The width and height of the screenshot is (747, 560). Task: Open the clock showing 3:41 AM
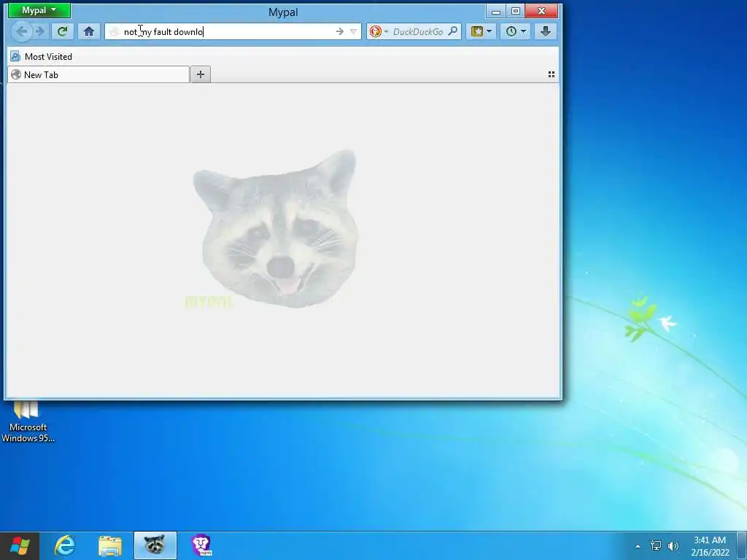click(709, 545)
